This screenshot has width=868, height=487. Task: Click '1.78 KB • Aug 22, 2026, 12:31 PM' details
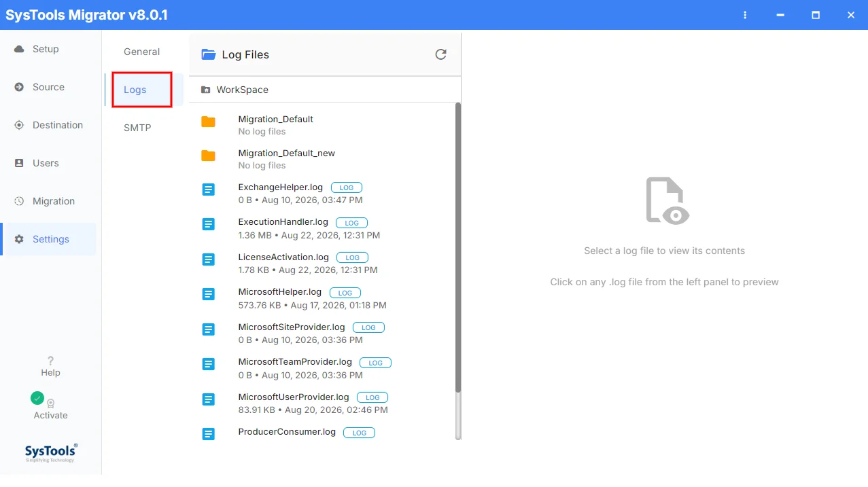pos(308,270)
